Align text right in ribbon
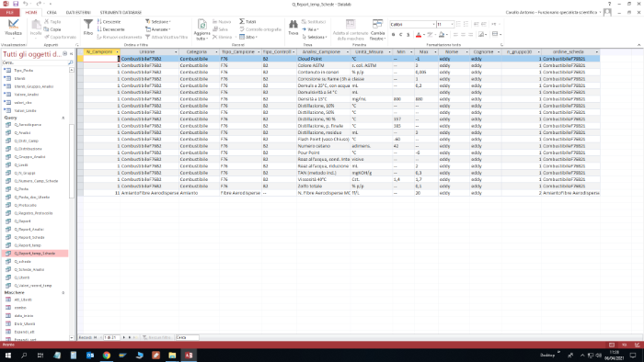The width and height of the screenshot is (644, 362). [470, 35]
